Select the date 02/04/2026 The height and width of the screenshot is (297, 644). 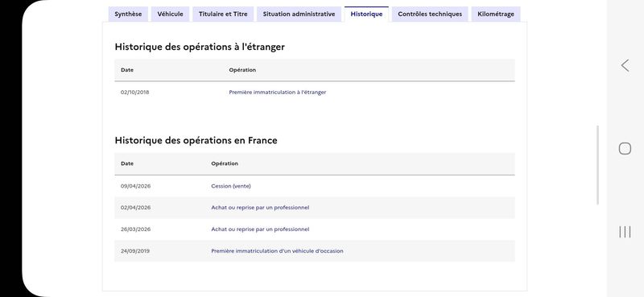coord(135,208)
